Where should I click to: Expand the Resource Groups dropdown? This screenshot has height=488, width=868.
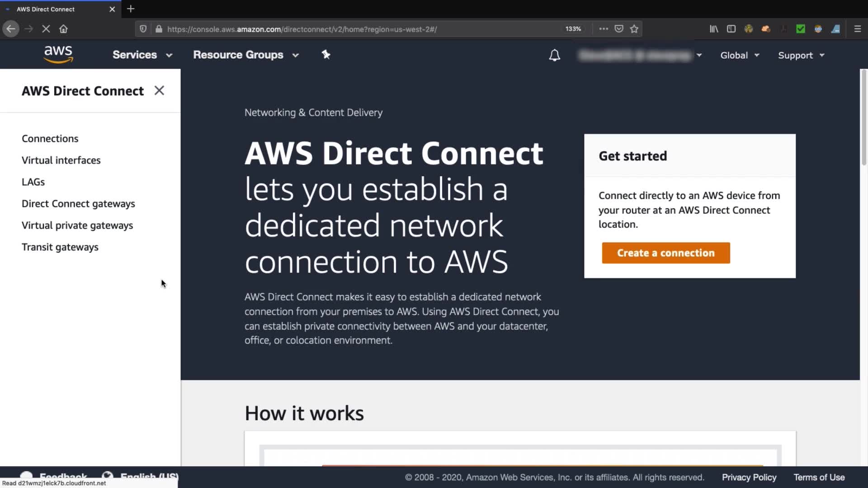[x=245, y=55]
